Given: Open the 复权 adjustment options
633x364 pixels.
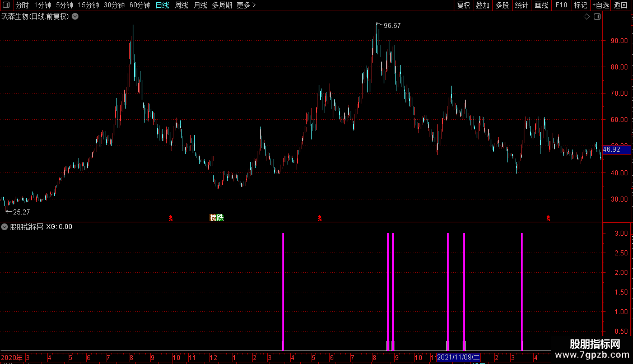Looking at the screenshot, I should point(463,5).
